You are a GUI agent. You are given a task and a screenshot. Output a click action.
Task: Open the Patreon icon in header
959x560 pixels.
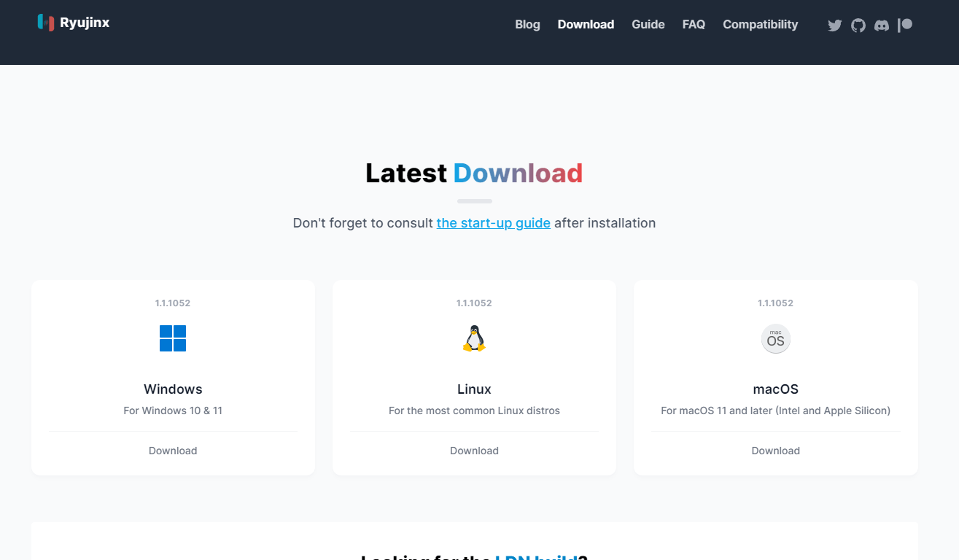pyautogui.click(x=905, y=26)
